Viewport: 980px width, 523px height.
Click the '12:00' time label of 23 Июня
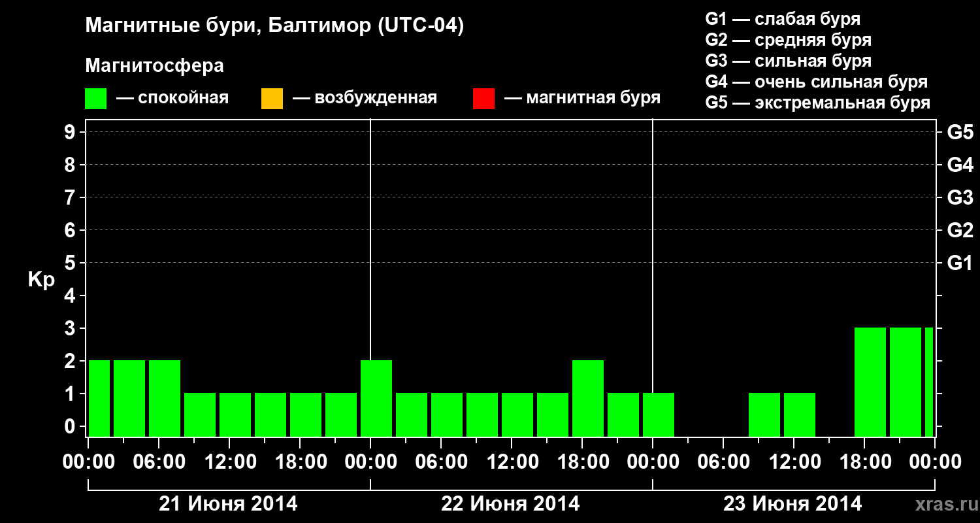click(x=794, y=462)
